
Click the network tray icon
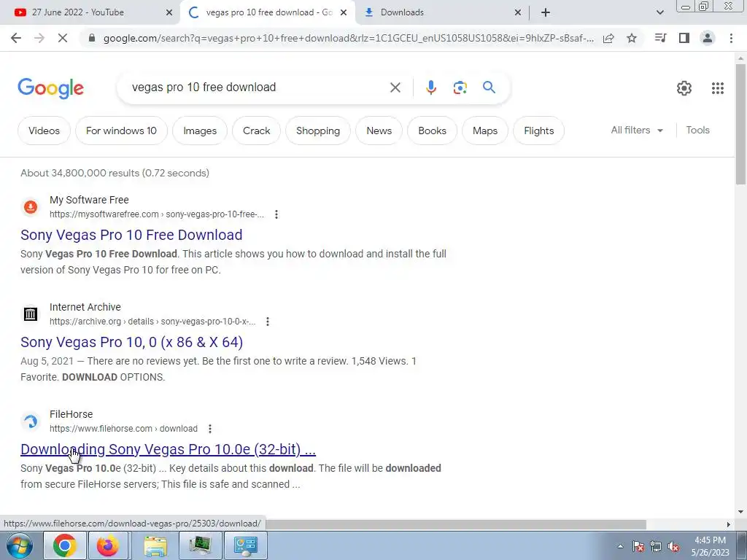coord(656,547)
